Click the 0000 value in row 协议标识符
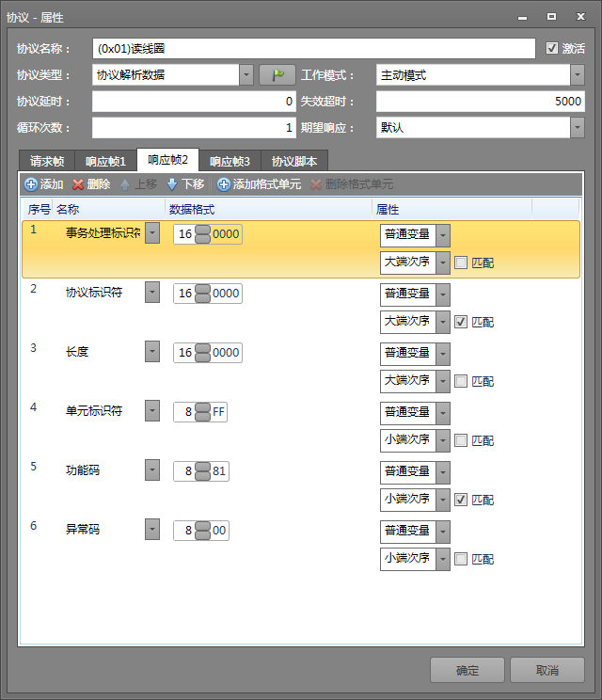Image resolution: width=602 pixels, height=700 pixels. (226, 294)
